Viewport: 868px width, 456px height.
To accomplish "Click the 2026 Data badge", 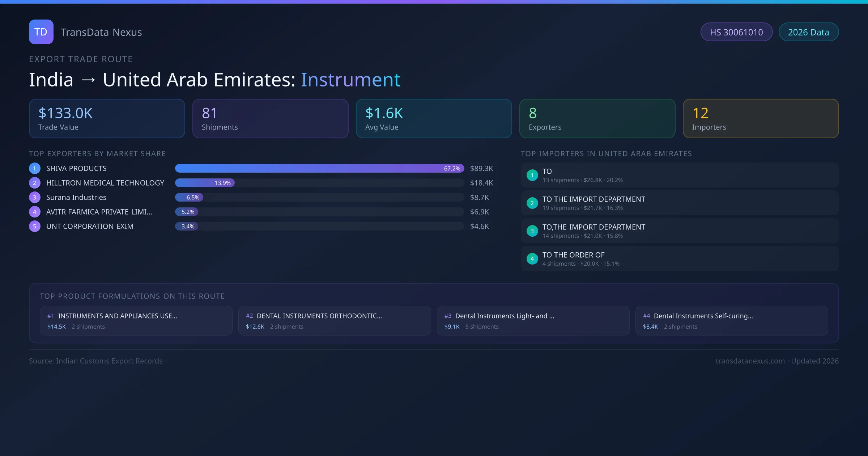I will tap(808, 32).
